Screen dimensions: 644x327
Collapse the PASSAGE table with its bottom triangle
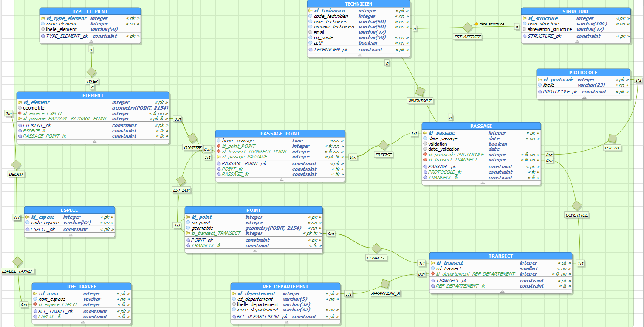tap(482, 183)
